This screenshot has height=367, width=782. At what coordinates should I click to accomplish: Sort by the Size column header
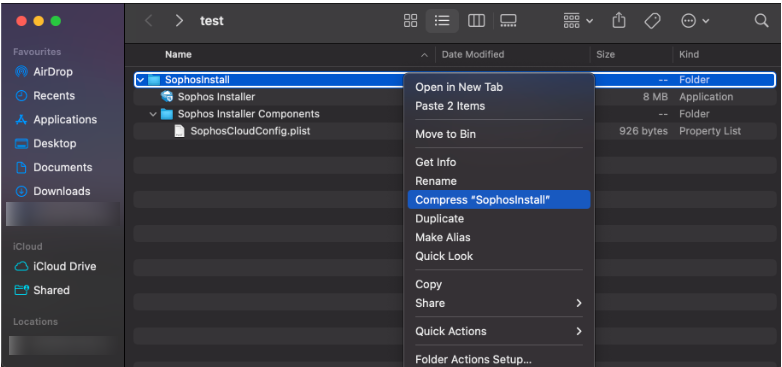605,54
